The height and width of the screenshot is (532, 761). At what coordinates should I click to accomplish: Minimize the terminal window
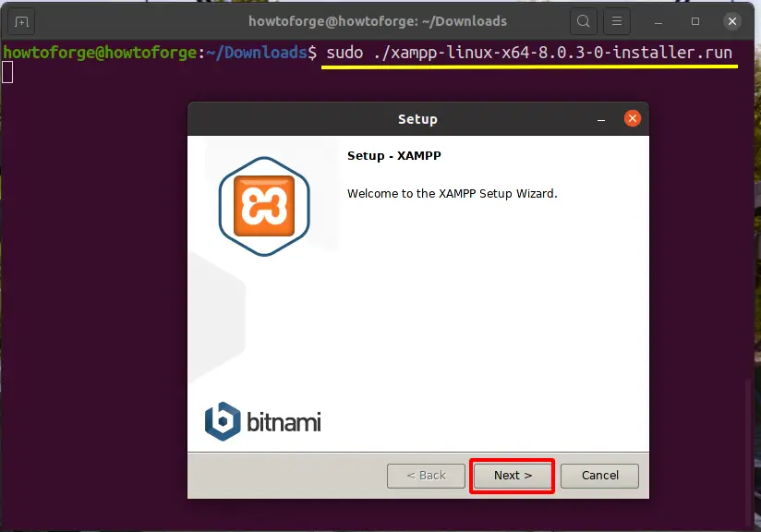click(x=658, y=21)
